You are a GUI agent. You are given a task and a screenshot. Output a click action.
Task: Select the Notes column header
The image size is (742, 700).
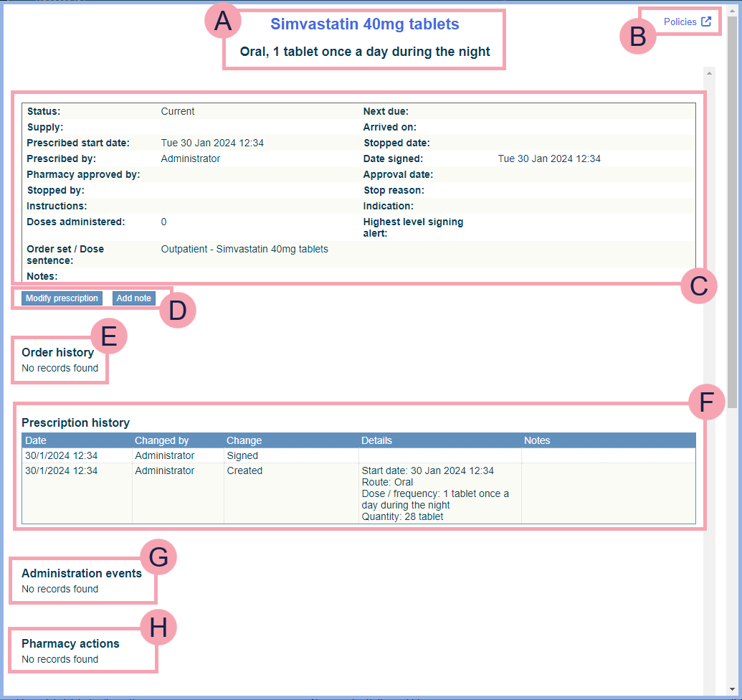pos(537,440)
